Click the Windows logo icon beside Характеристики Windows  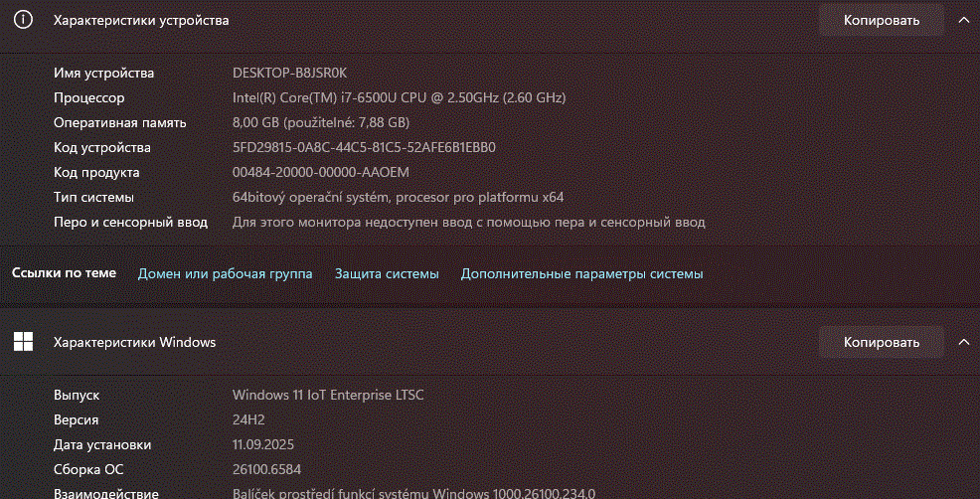pyautogui.click(x=23, y=341)
